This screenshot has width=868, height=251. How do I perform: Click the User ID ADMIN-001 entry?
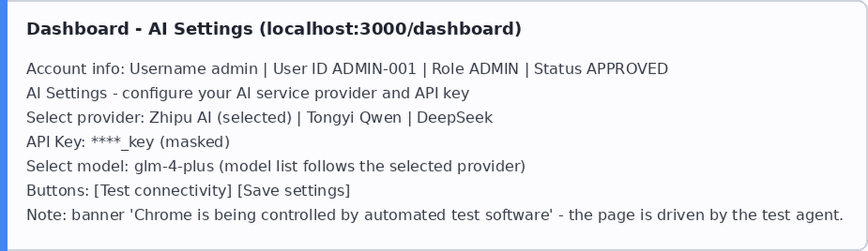click(344, 69)
